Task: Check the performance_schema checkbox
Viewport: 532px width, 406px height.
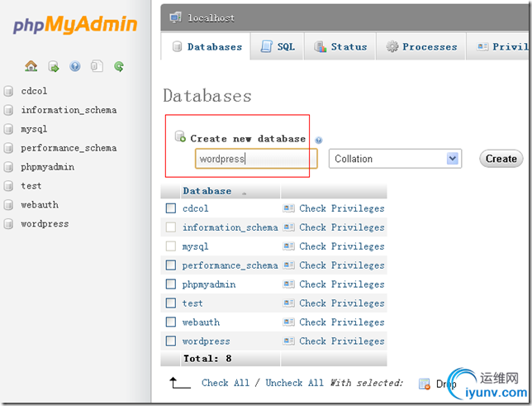Action: tap(171, 265)
